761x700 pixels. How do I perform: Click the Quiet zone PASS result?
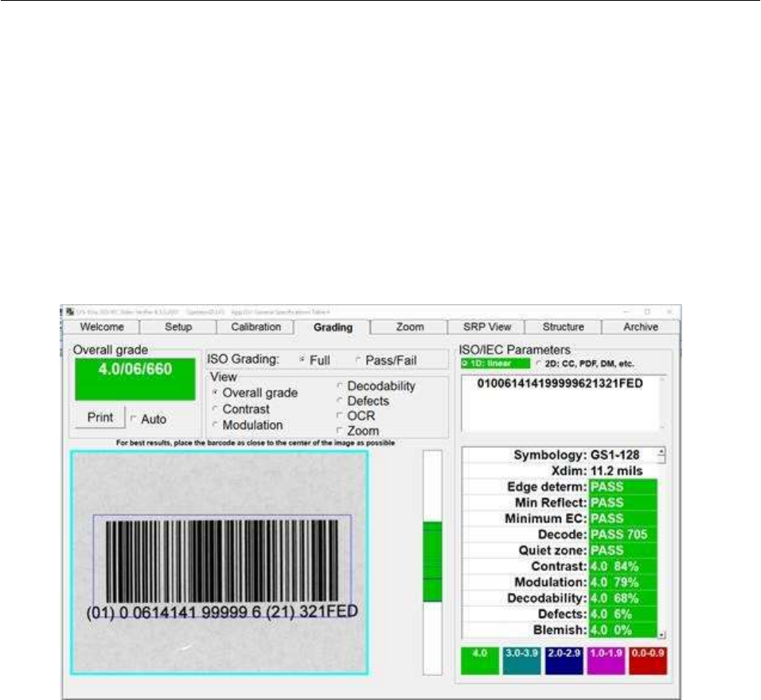coord(623,550)
